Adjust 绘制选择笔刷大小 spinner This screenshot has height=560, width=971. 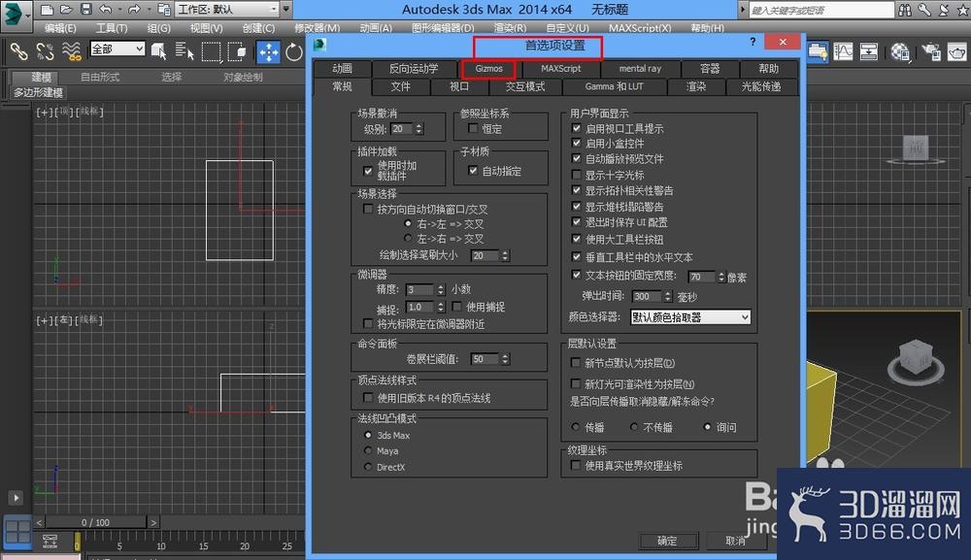505,255
